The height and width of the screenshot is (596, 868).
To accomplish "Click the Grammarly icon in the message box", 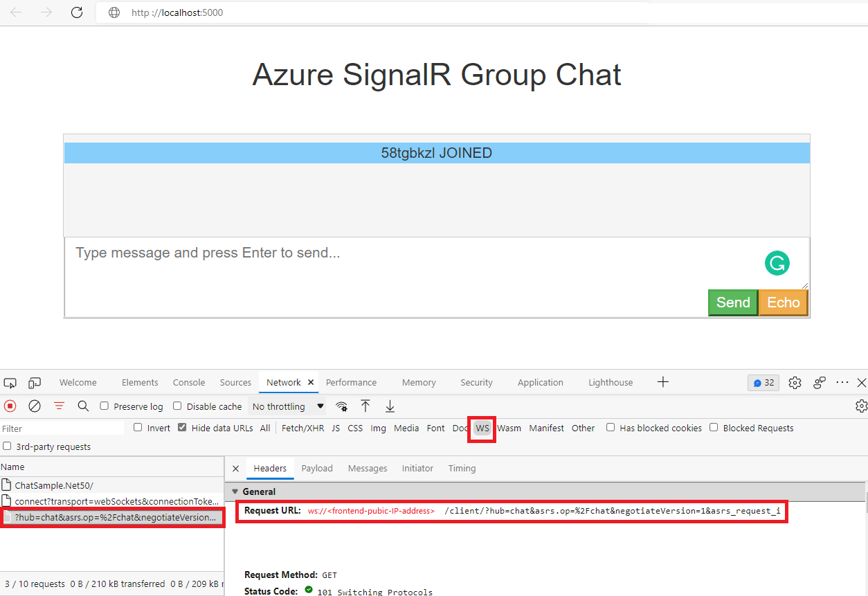I will (x=777, y=263).
